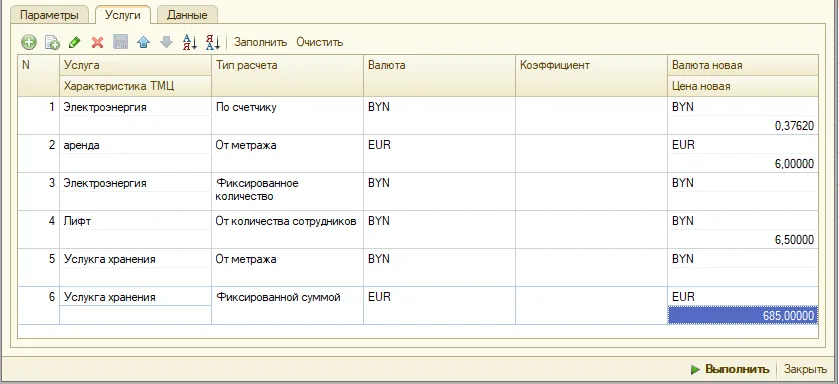Click Валюта новая BYN in Фиксированное количество row
This screenshot has height=384, width=839.
tap(743, 183)
